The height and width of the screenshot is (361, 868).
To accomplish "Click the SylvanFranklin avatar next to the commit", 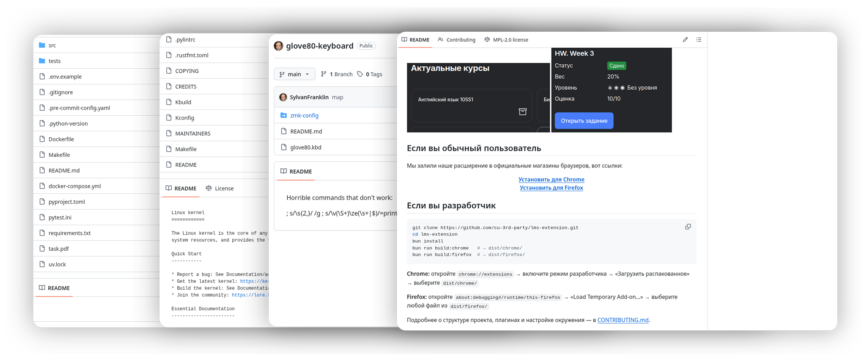I will (x=283, y=97).
